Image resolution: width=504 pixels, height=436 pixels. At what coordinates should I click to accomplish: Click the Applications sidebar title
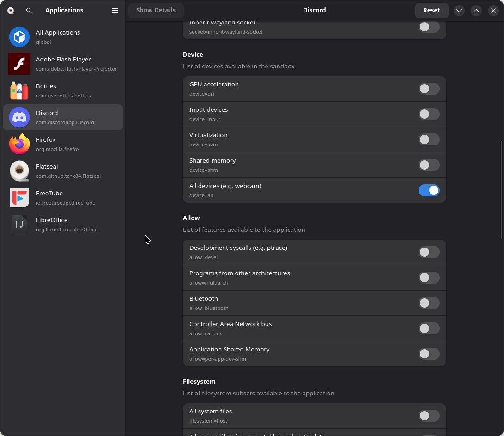coord(64,10)
